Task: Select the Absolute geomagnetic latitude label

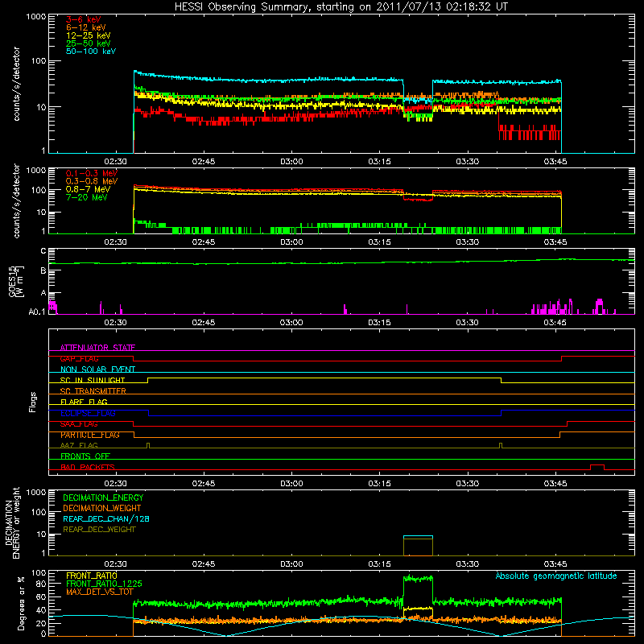Action: (x=556, y=576)
